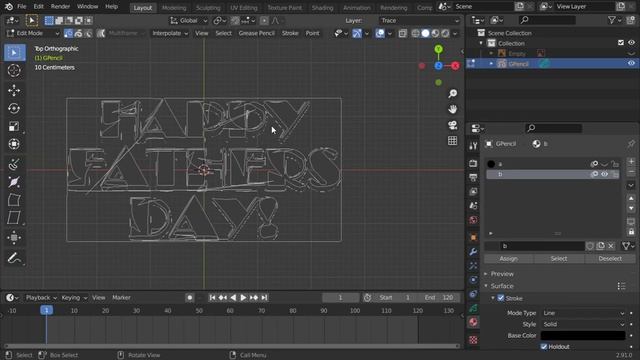Switch to the Modeling workspace tab
Screen dimensions: 640x360
point(174,8)
